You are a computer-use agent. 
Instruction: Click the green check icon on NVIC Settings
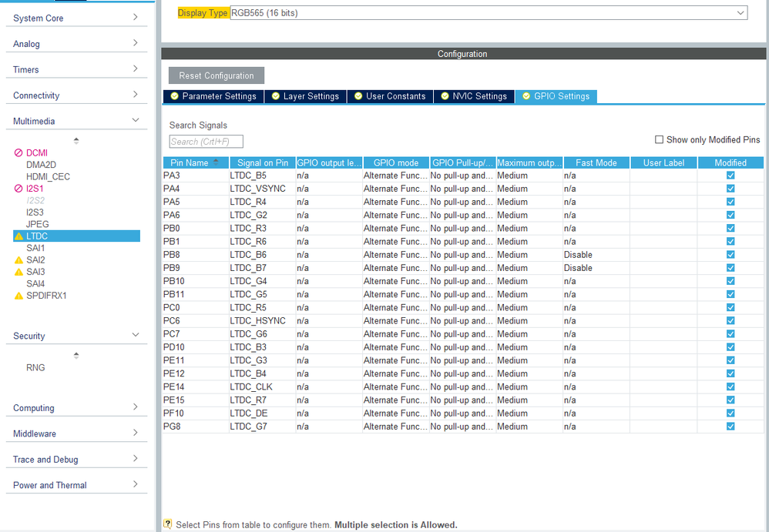point(445,96)
